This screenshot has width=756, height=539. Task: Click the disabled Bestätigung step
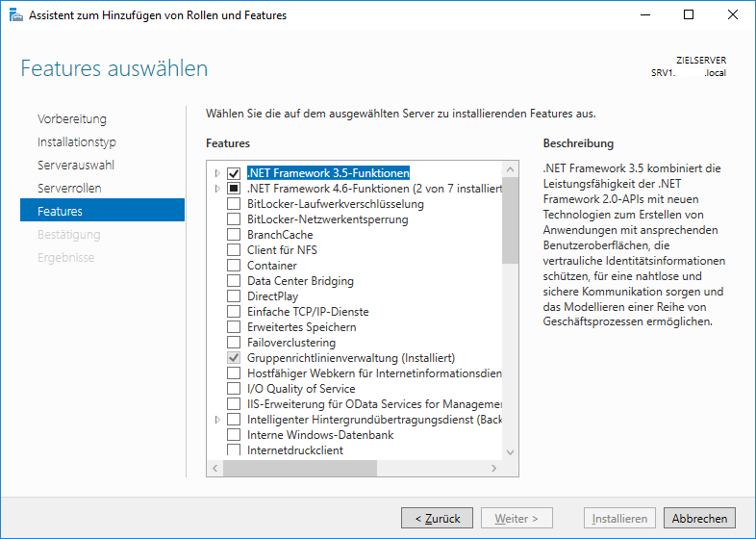(x=69, y=235)
